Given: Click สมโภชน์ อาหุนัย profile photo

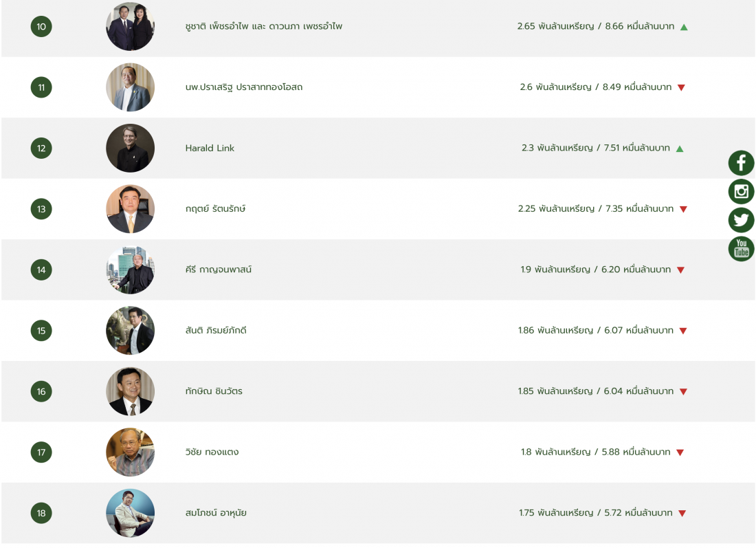Looking at the screenshot, I should [130, 513].
